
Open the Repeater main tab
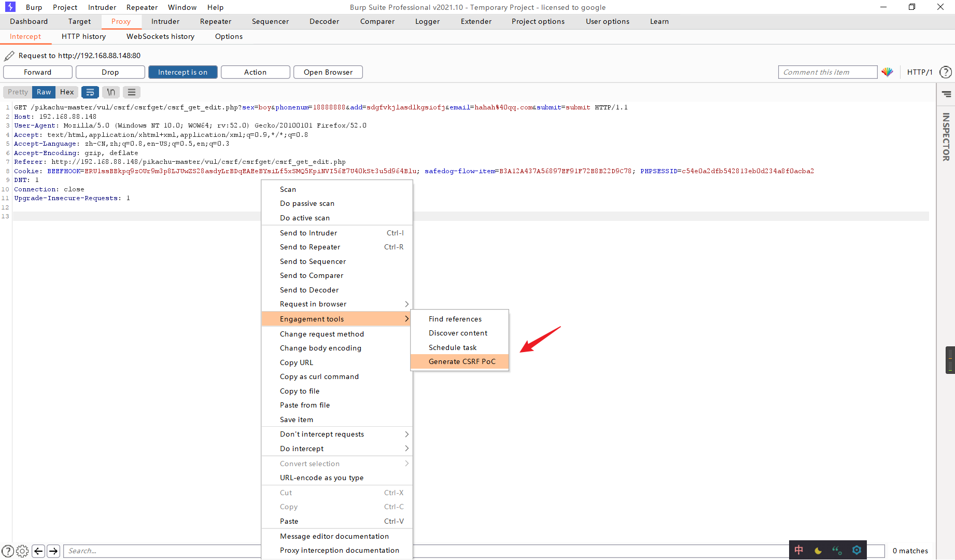(216, 21)
